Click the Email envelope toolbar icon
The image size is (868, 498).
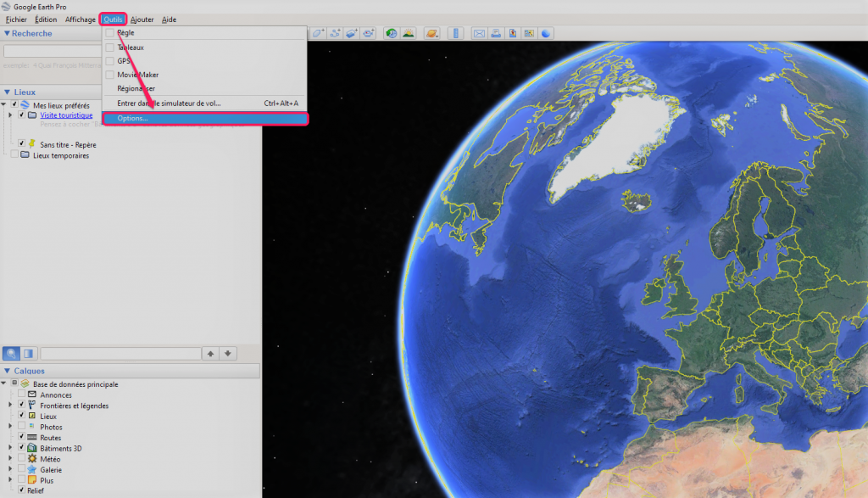tap(479, 33)
